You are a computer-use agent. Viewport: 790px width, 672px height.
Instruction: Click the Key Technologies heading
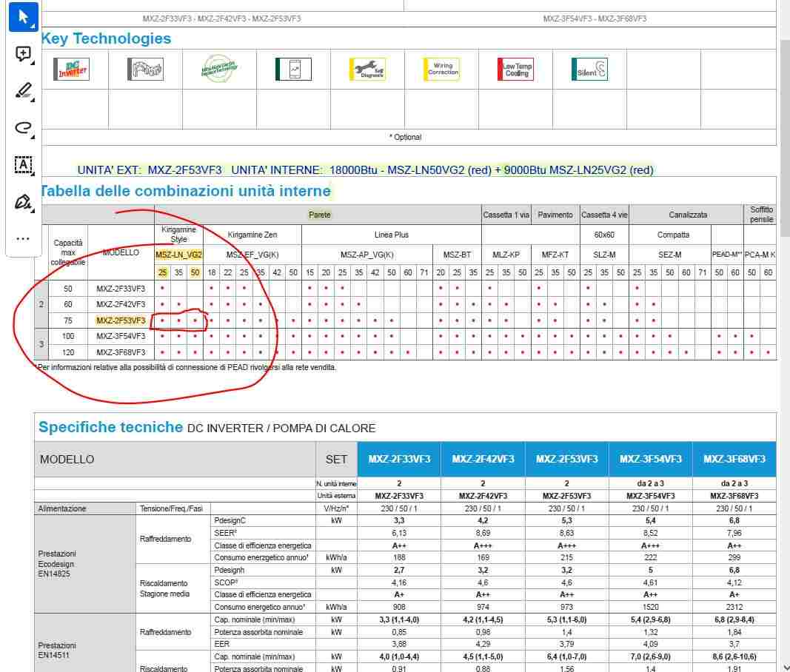[x=106, y=38]
